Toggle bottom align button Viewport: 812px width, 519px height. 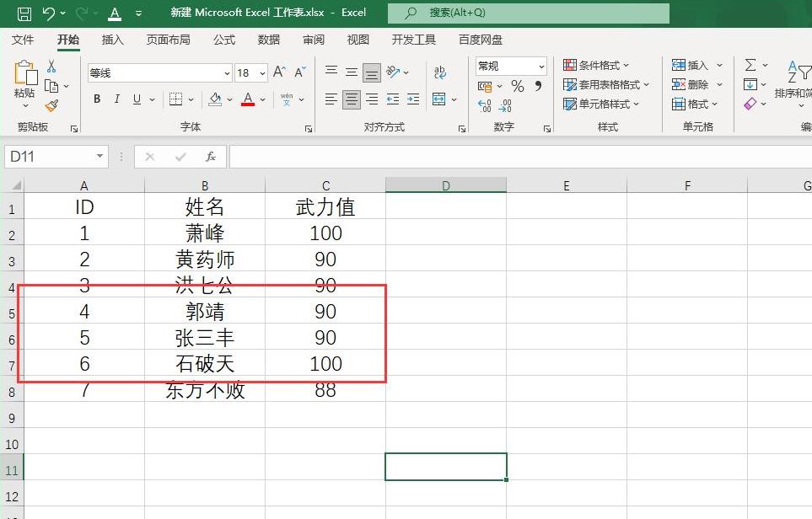pos(372,73)
